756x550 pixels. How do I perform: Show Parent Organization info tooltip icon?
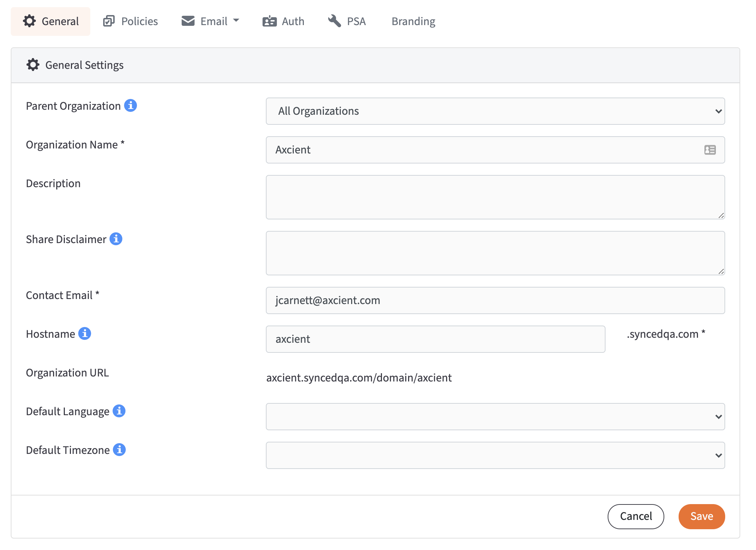[130, 105]
